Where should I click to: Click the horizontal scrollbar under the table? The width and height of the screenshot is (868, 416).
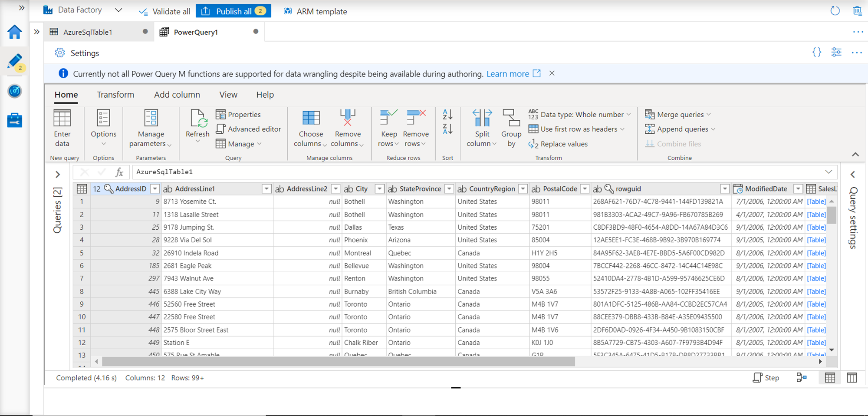(339, 361)
